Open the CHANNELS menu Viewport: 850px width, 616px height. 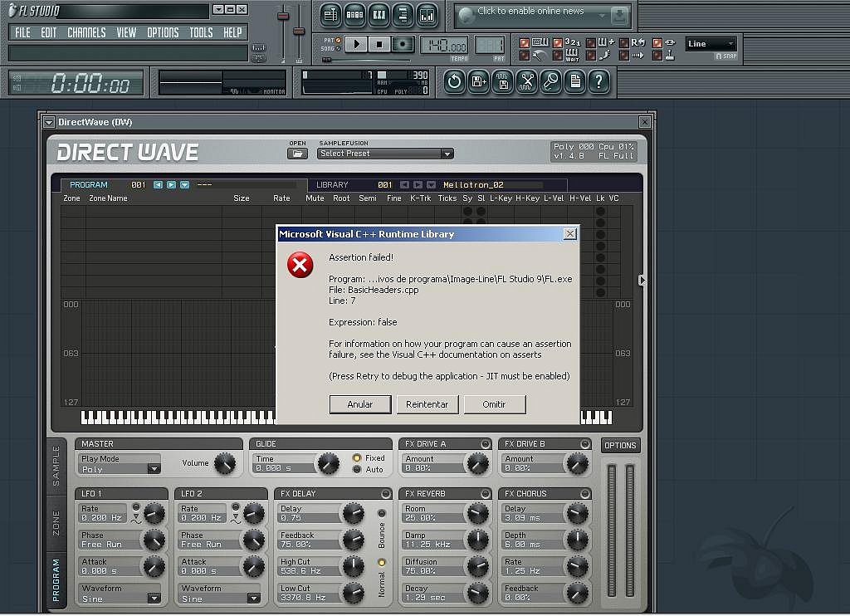tap(86, 32)
